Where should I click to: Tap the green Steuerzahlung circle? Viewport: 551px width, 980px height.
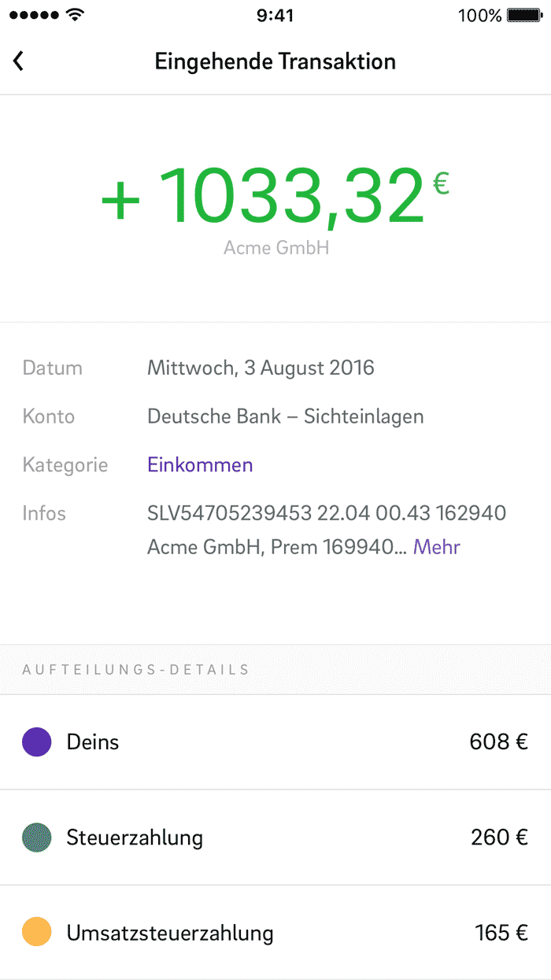[x=37, y=837]
